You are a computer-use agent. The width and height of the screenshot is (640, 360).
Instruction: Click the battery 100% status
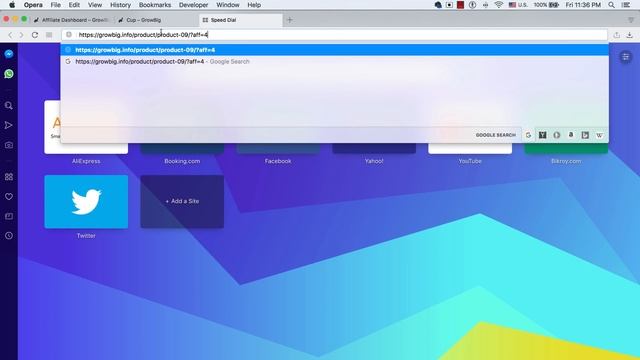(x=546, y=5)
